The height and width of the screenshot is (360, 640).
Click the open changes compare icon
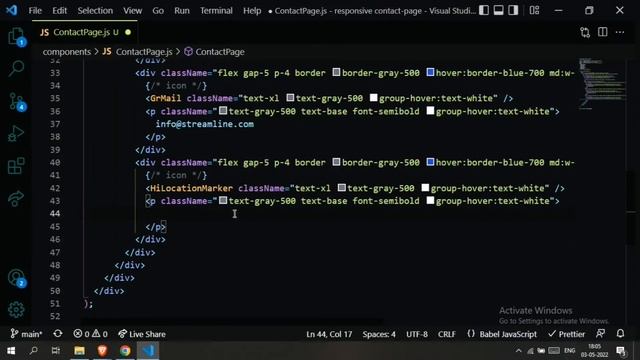[x=585, y=32]
